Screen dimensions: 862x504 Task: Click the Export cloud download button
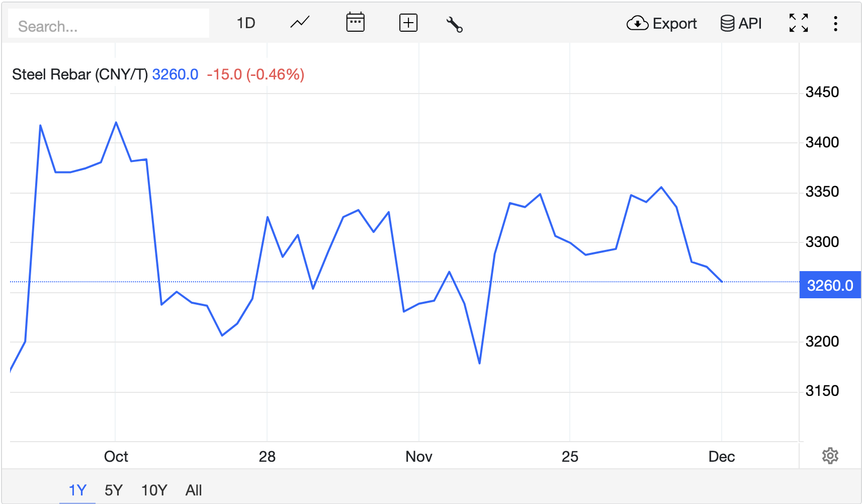pos(661,24)
